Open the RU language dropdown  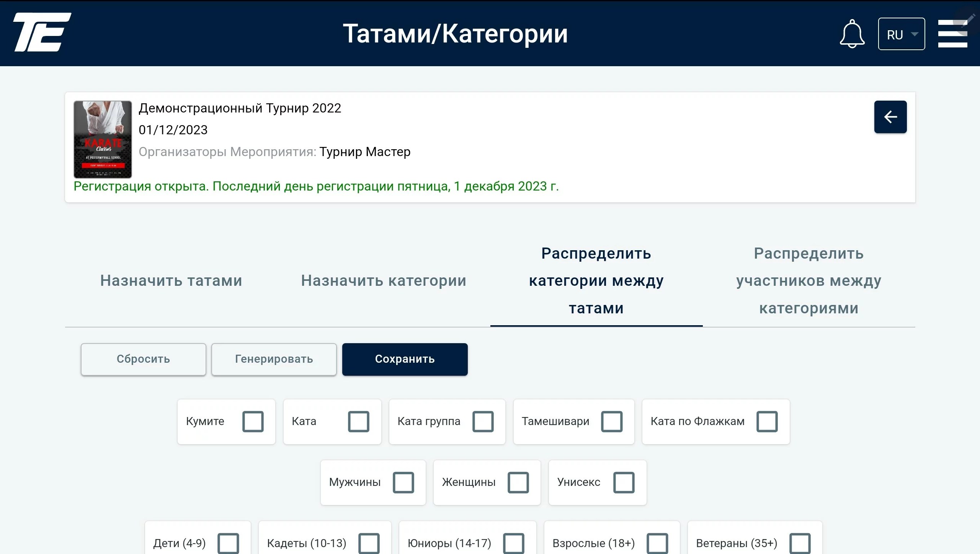pos(902,34)
